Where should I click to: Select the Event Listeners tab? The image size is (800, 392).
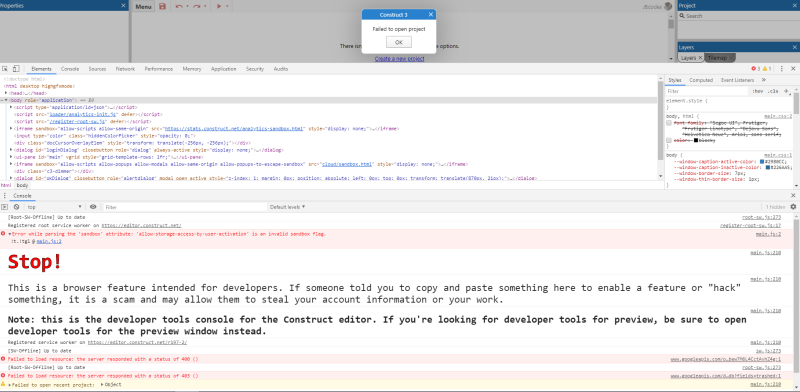click(737, 80)
